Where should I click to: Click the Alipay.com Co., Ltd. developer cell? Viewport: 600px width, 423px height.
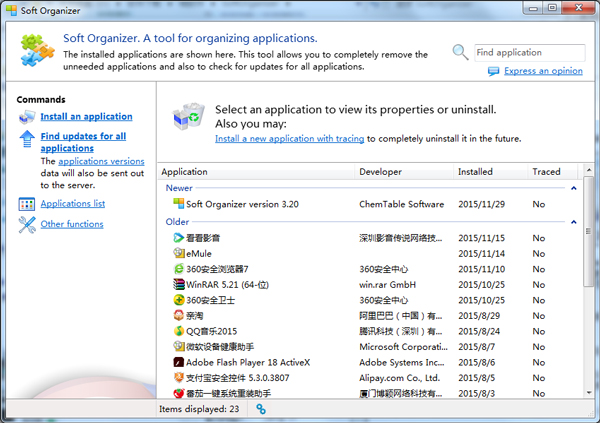[x=399, y=378]
